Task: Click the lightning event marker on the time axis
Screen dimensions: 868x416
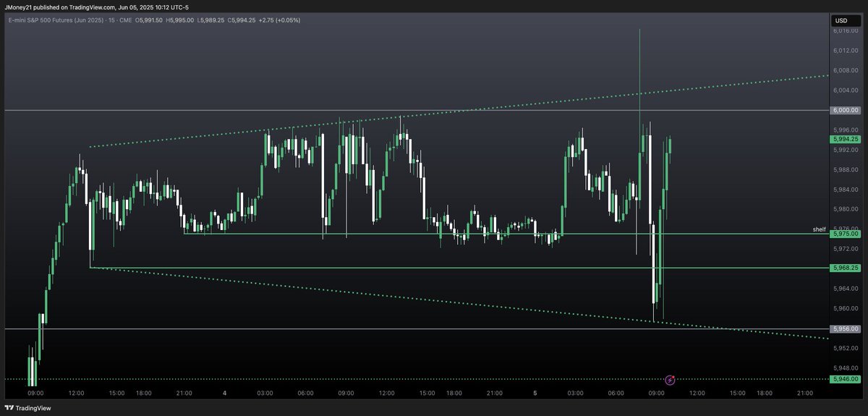Action: 670,379
